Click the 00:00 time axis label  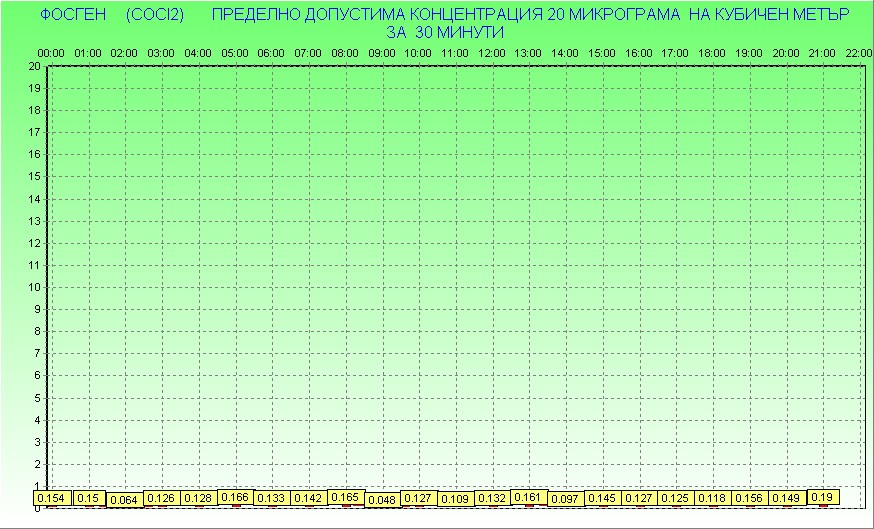tap(51, 53)
